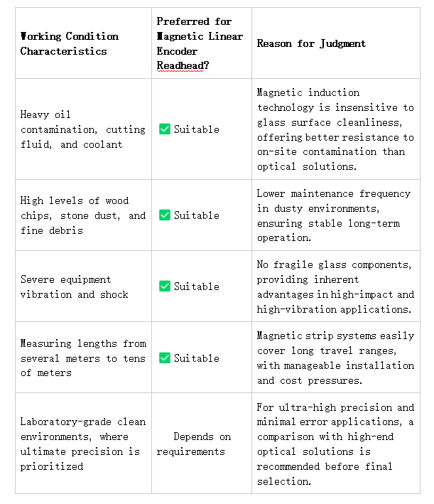
Task: Select the "Preferred for Magnetic Linear Encoder" header
Action: (200, 36)
